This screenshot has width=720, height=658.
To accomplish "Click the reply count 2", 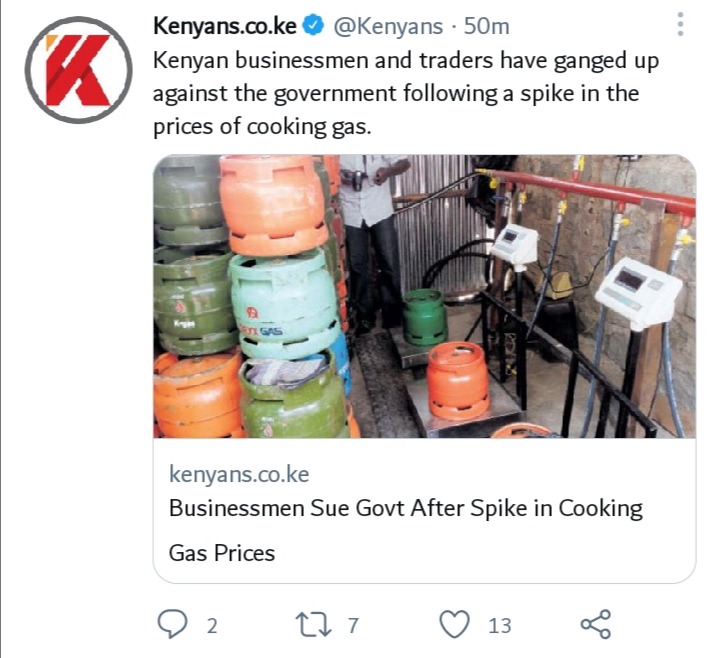I will click(x=212, y=626).
